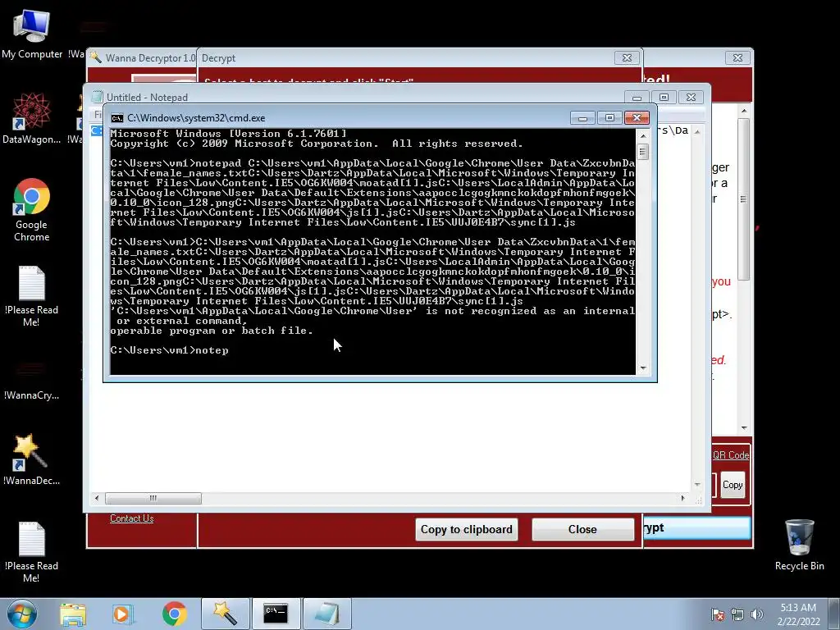
Task: Click Wanna Decryptor text scrollbar down arrow
Action: pyautogui.click(x=743, y=427)
